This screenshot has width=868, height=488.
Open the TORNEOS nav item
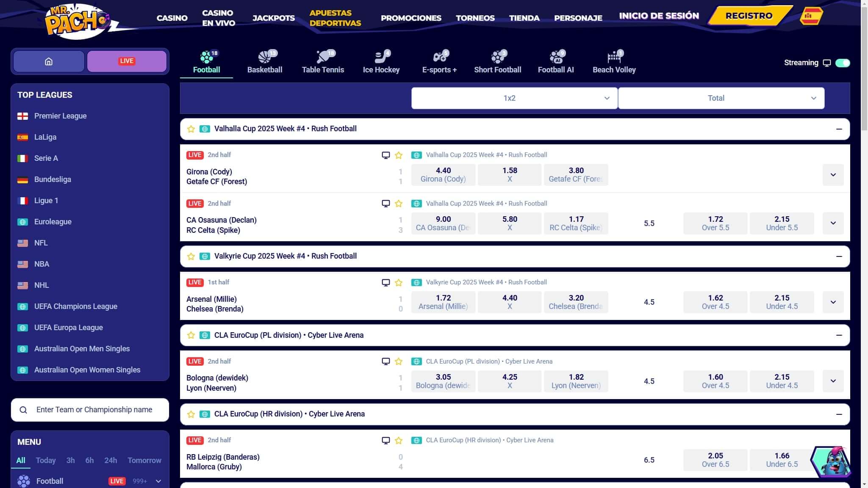pos(475,18)
